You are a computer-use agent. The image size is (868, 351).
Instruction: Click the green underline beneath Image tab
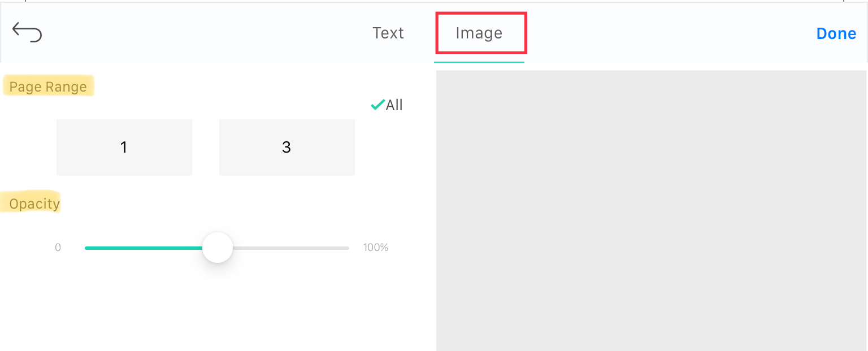[x=479, y=61]
